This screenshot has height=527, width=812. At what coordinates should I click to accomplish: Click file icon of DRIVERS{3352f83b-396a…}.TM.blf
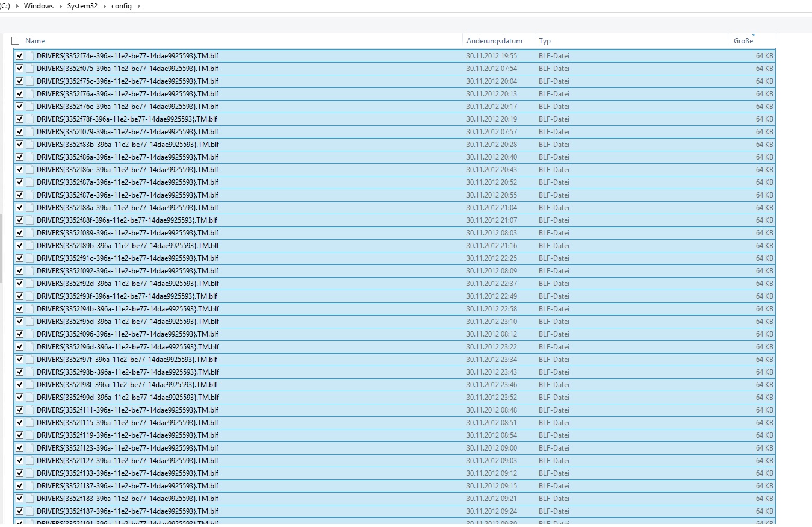click(x=30, y=145)
